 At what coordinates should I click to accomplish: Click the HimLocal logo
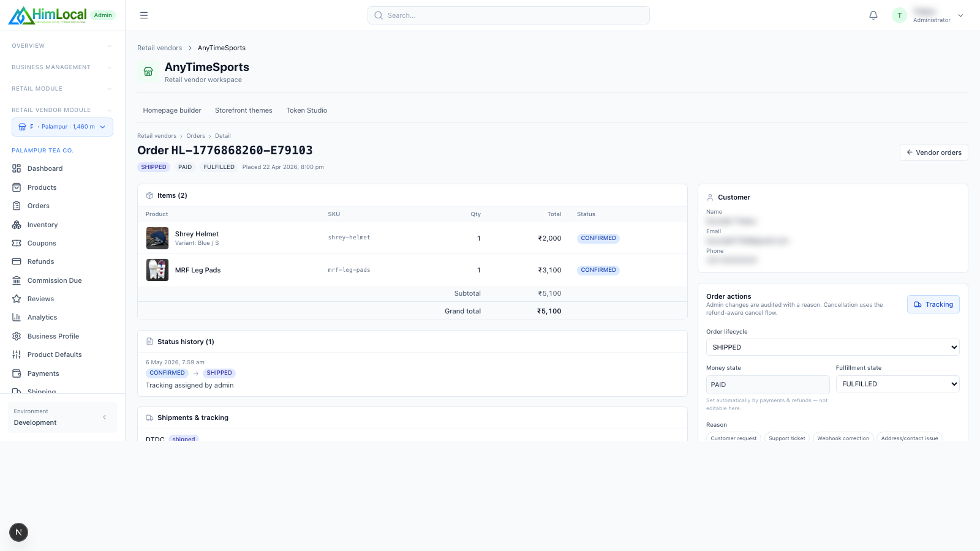pyautogui.click(x=48, y=15)
